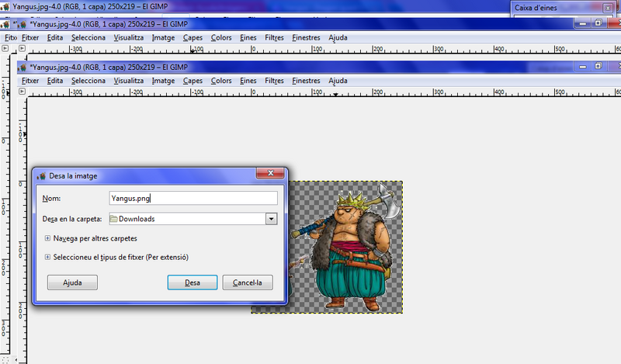Click the horizontal ruler of the front GIMP window

[x=324, y=92]
